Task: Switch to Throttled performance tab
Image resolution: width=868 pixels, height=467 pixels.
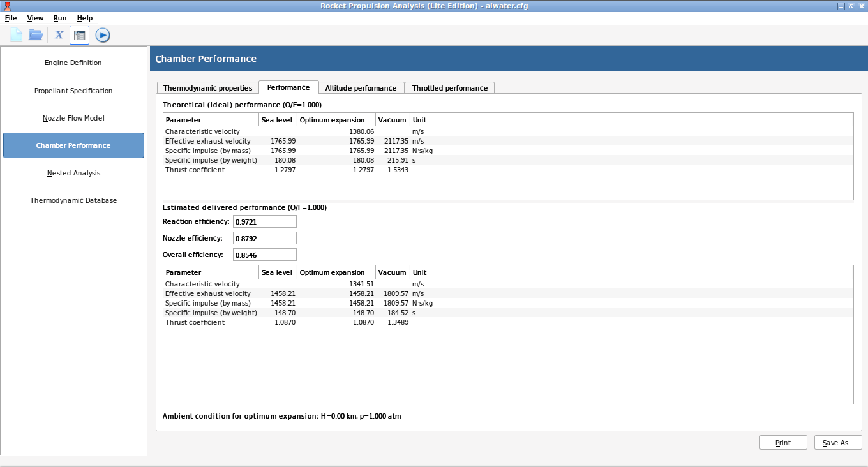Action: [x=449, y=88]
